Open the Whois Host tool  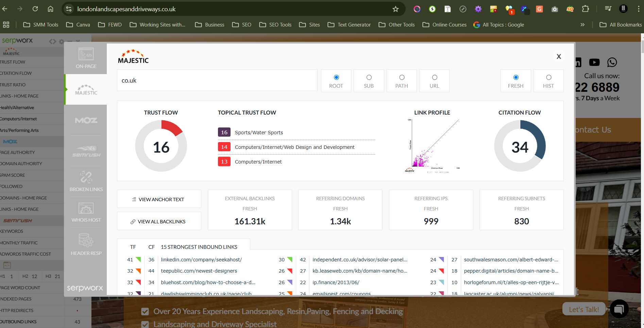pyautogui.click(x=86, y=212)
